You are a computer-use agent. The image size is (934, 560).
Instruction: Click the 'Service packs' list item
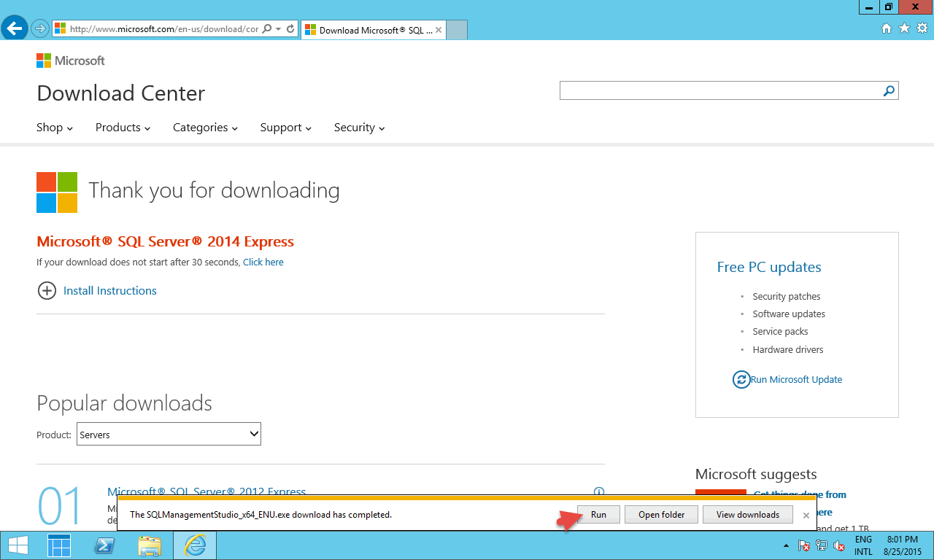tap(781, 332)
